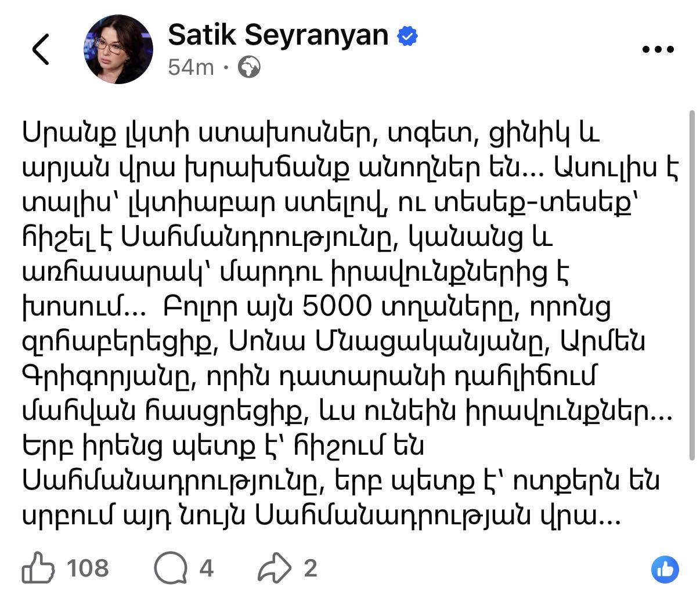Click the post's vertical scrollbar
Viewport: 700px width, 609px height.
pyautogui.click(x=691, y=284)
